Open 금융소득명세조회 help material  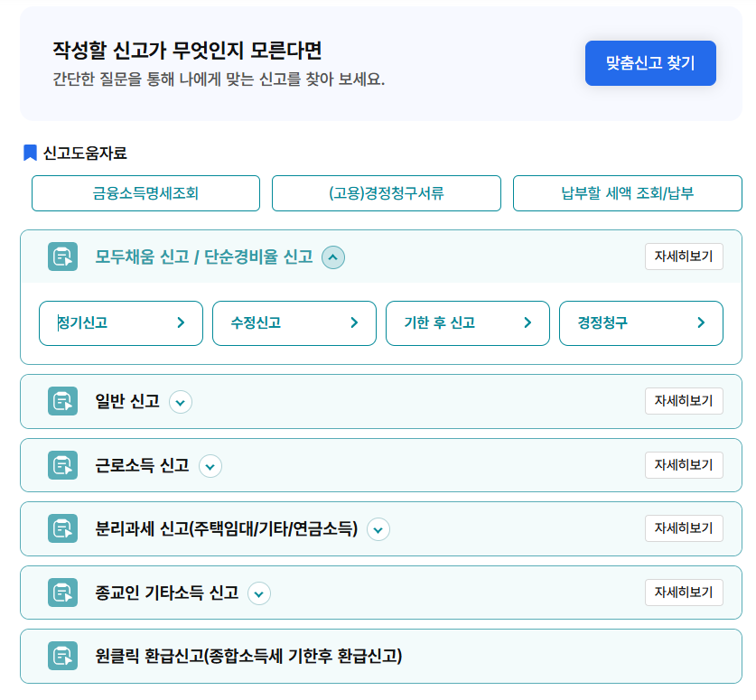pyautogui.click(x=145, y=193)
